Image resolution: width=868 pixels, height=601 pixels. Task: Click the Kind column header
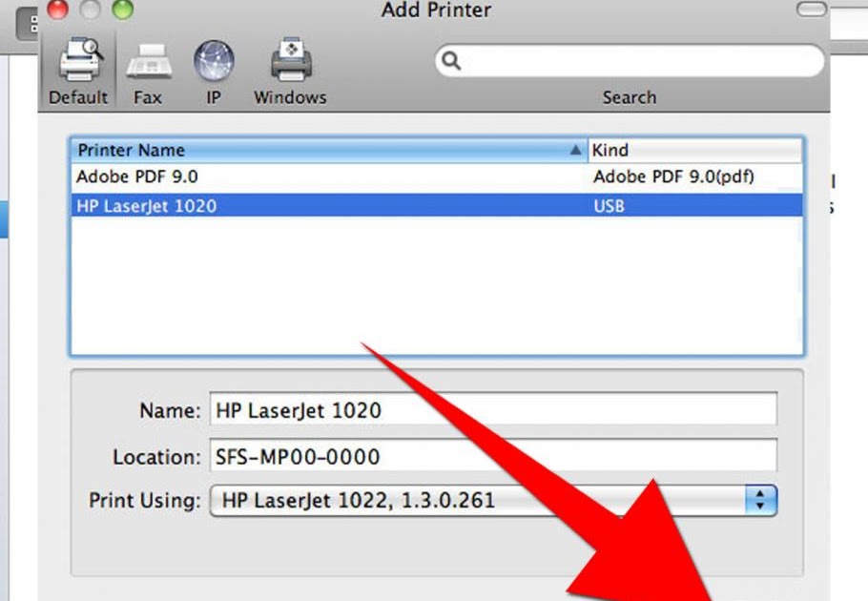point(694,150)
